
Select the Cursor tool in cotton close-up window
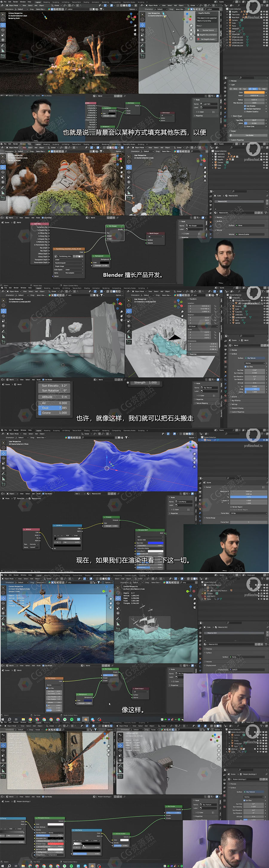tap(3, 162)
